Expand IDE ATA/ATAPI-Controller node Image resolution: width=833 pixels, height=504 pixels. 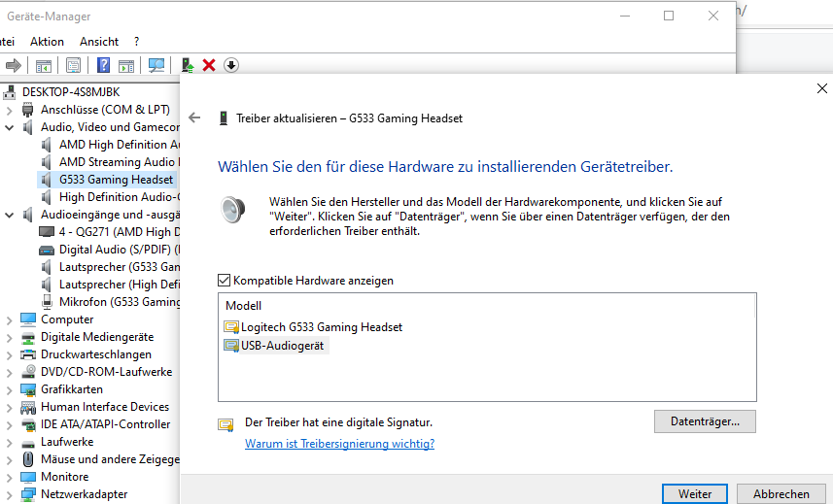tap(9, 425)
